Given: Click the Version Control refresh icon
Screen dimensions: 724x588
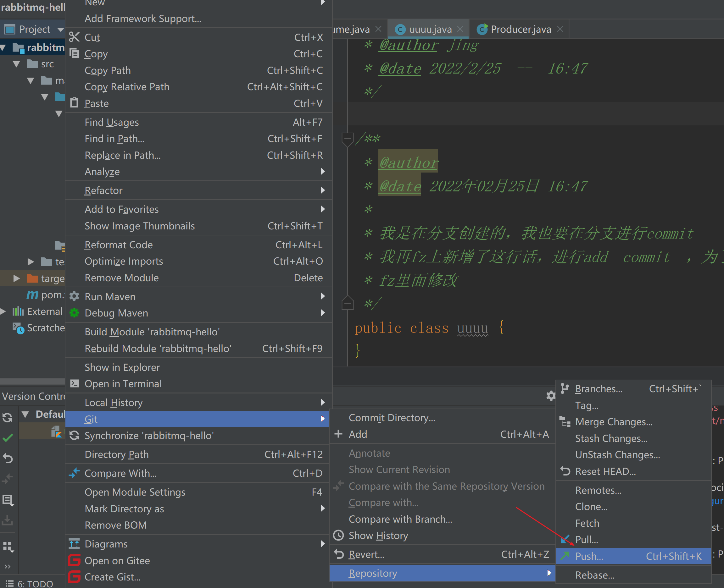Looking at the screenshot, I should click(8, 417).
